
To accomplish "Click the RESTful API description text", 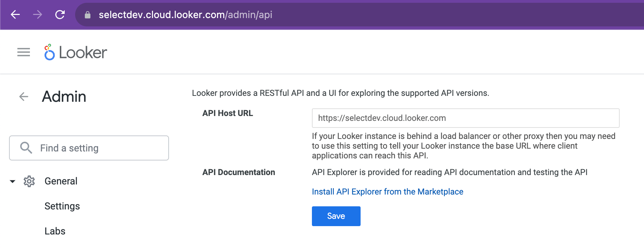I will click(x=340, y=93).
